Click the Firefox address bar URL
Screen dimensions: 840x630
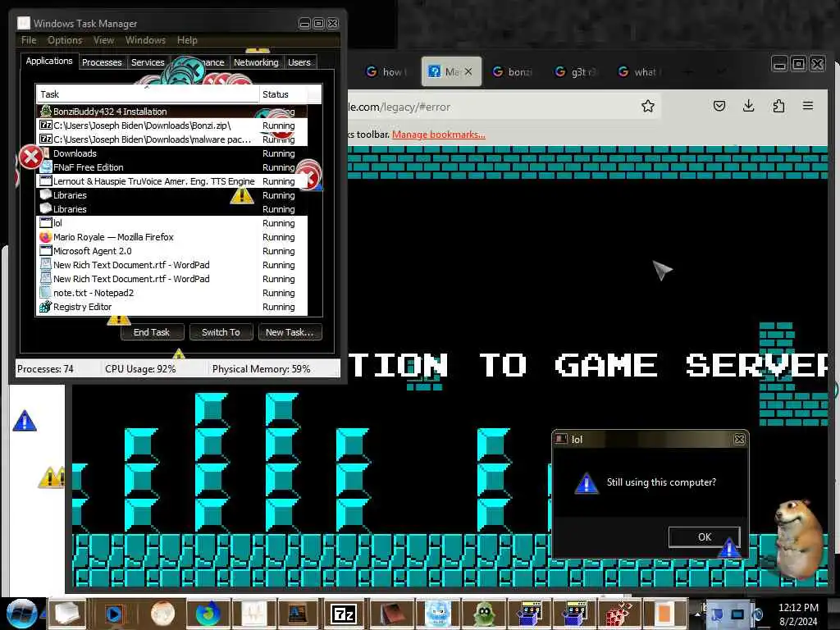(x=399, y=107)
